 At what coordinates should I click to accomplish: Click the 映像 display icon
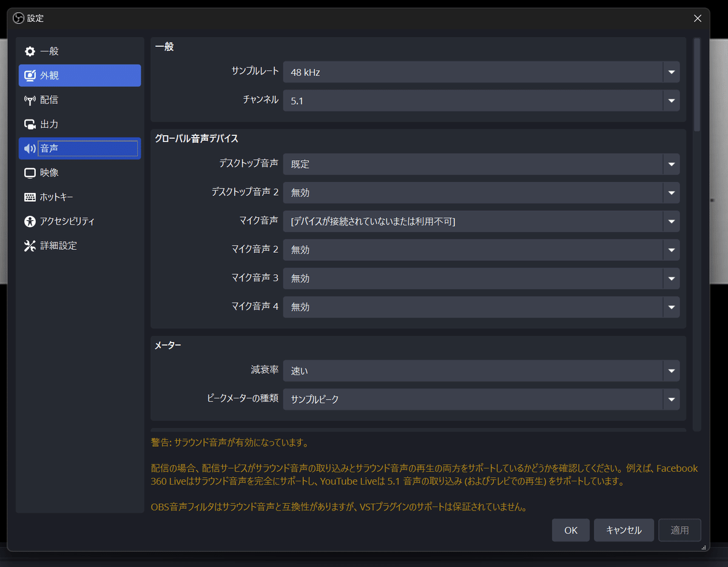click(30, 173)
